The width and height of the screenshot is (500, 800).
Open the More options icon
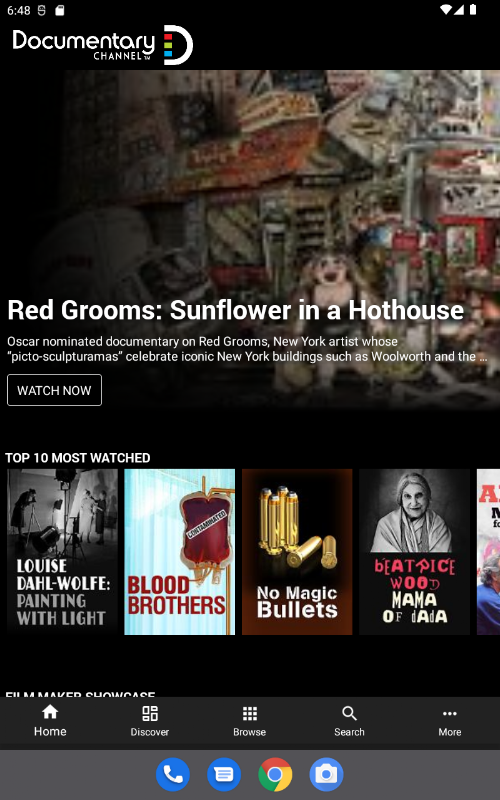[449, 713]
